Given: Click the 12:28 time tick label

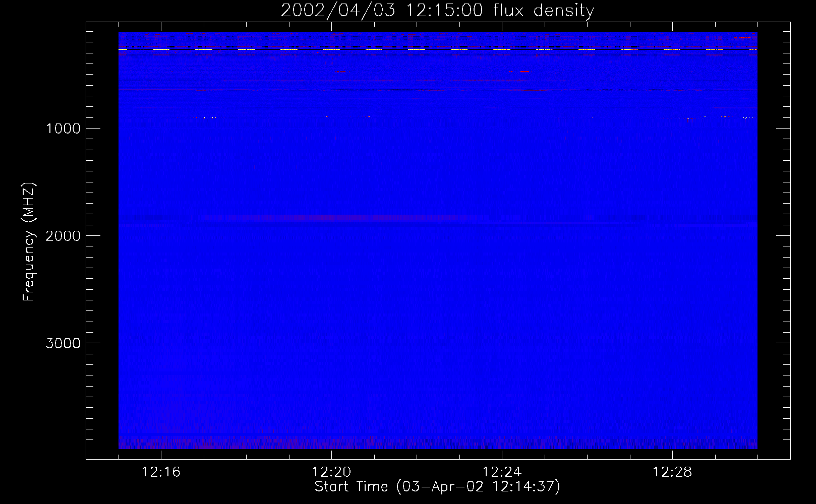Looking at the screenshot, I should pyautogui.click(x=672, y=472).
